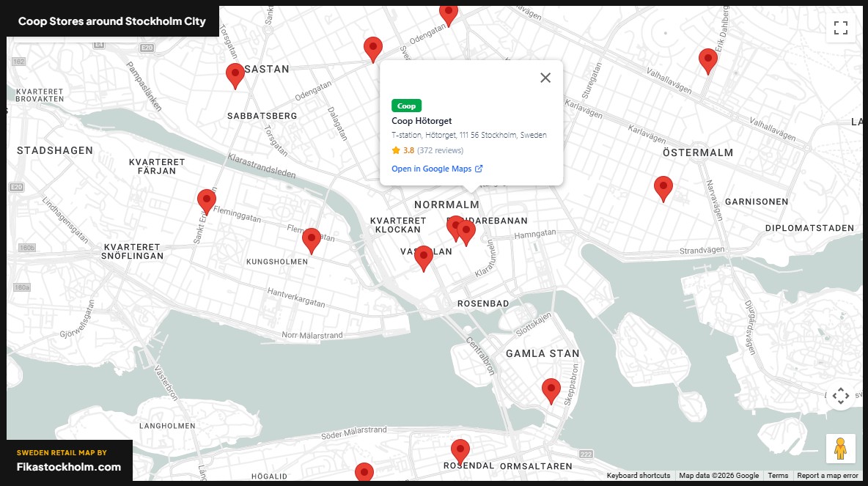
Task: Click the GAMLA STAN district label
Action: pyautogui.click(x=542, y=354)
